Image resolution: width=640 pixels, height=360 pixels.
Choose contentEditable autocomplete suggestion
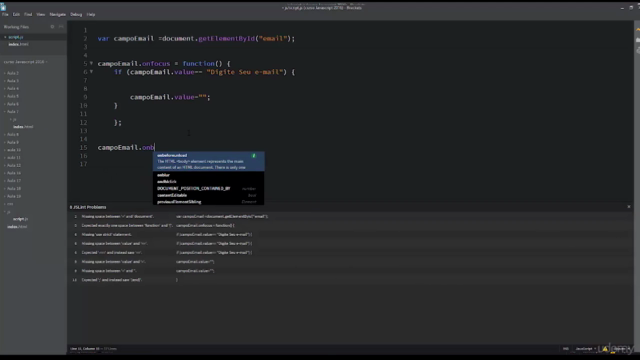coord(209,195)
